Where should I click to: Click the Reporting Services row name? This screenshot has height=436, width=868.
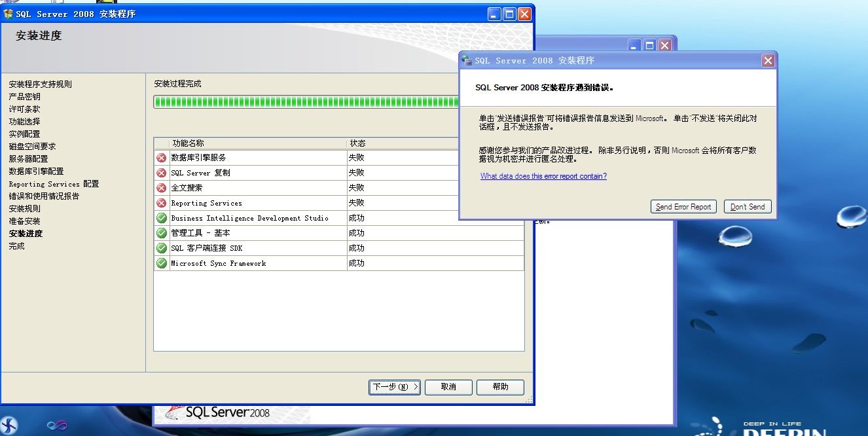pyautogui.click(x=206, y=203)
